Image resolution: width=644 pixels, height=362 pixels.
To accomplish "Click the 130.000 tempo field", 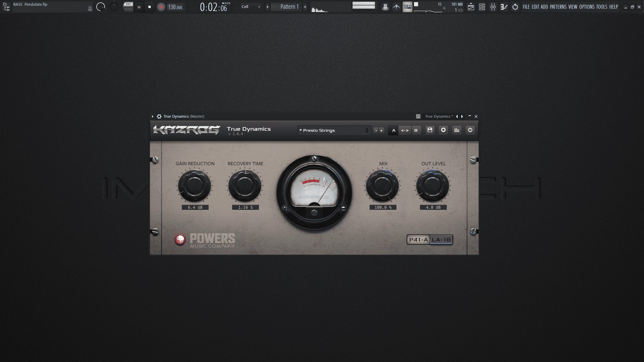I will 175,7.
